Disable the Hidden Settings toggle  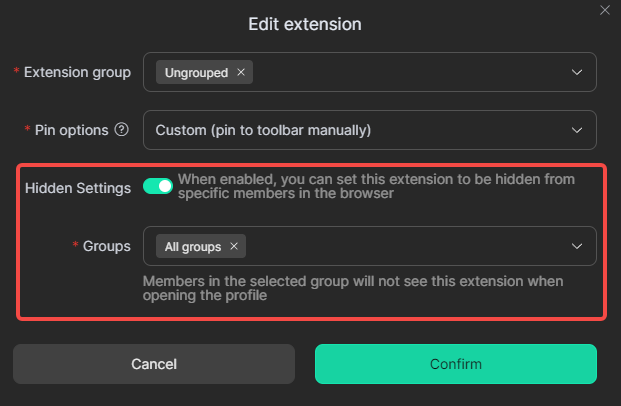tap(158, 186)
